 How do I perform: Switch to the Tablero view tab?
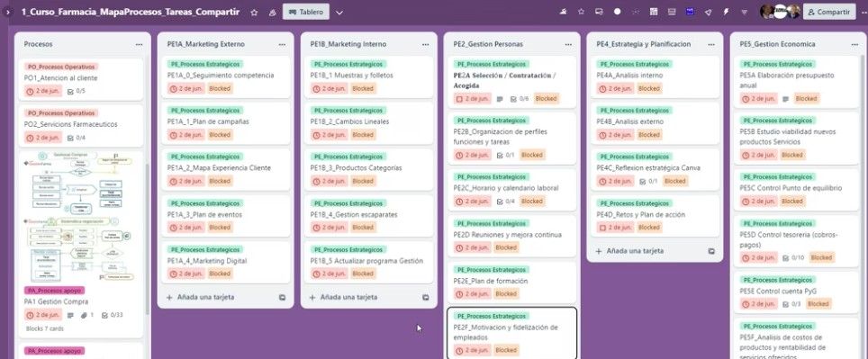(306, 12)
